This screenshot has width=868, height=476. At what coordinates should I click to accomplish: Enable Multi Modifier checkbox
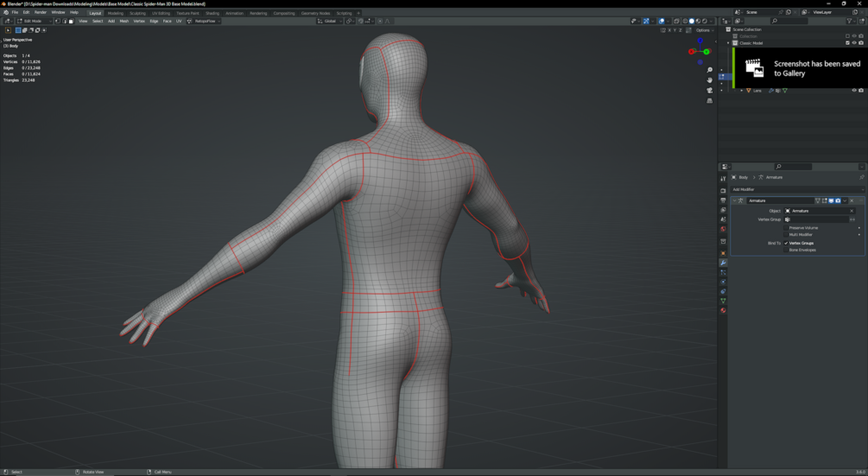pyautogui.click(x=786, y=235)
